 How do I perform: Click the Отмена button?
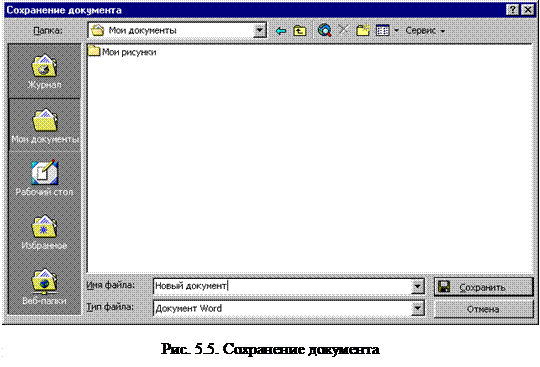[484, 309]
